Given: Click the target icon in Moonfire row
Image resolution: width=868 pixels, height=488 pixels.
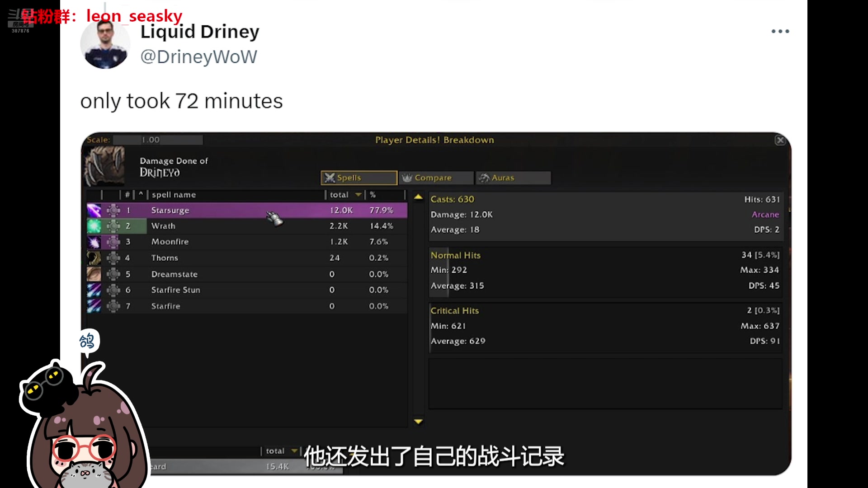Looking at the screenshot, I should tap(113, 242).
